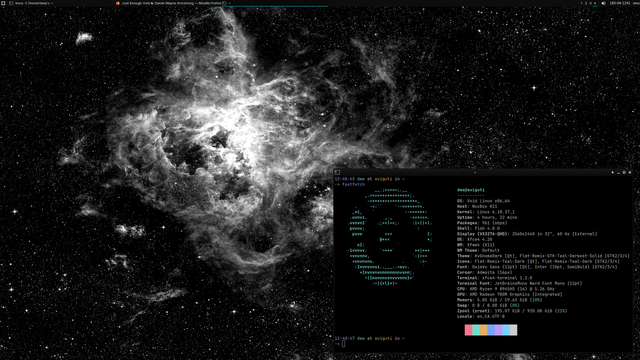Open the volume icon in the panel
640x360 pixels.
pos(603,3)
